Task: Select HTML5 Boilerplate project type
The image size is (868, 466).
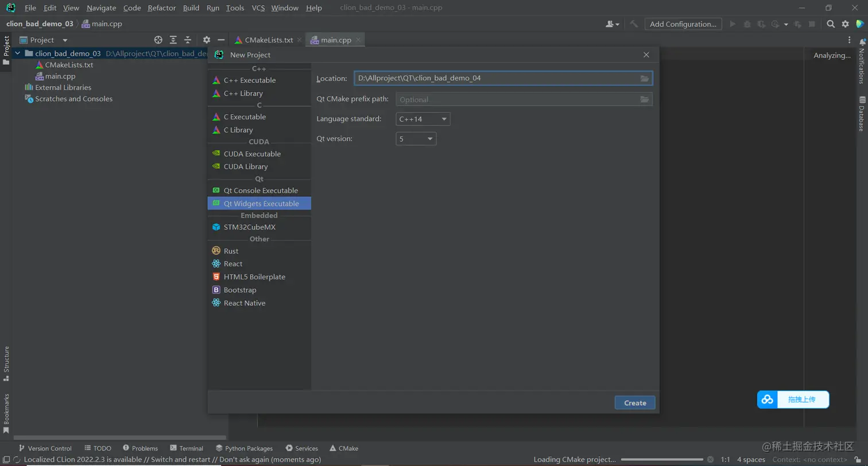Action: coord(259,277)
